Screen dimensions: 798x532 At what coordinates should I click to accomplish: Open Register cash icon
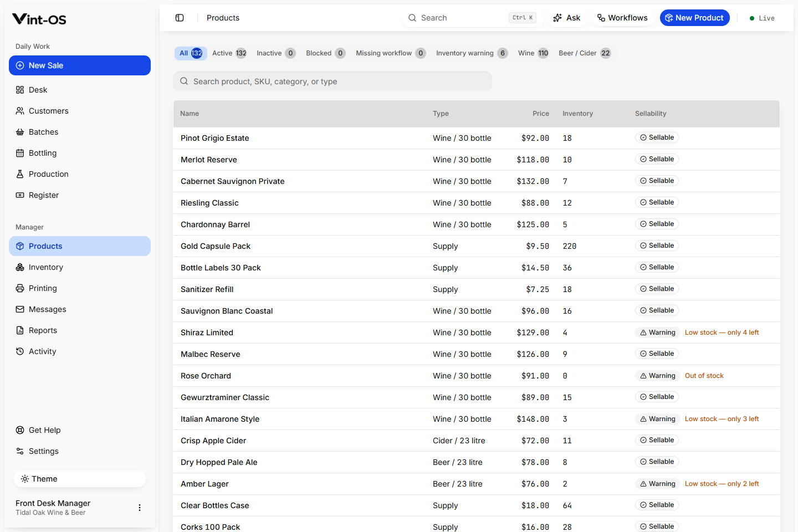(20, 195)
